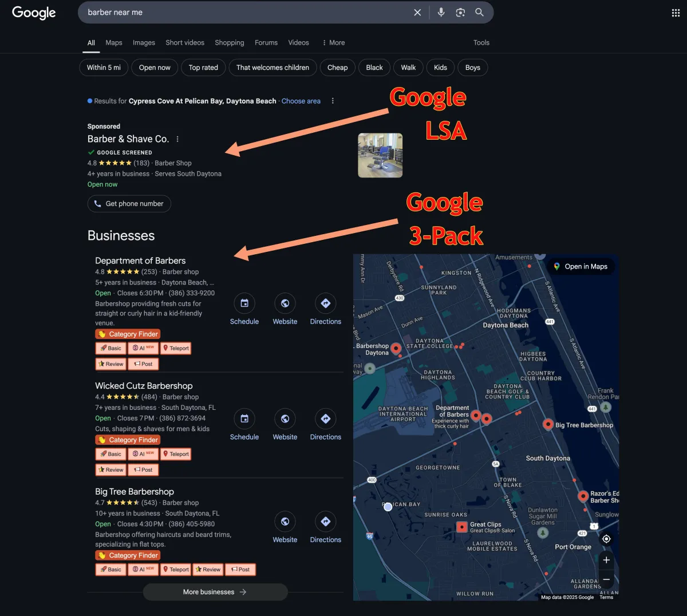Click Teleport button under Department of Barbers

176,349
